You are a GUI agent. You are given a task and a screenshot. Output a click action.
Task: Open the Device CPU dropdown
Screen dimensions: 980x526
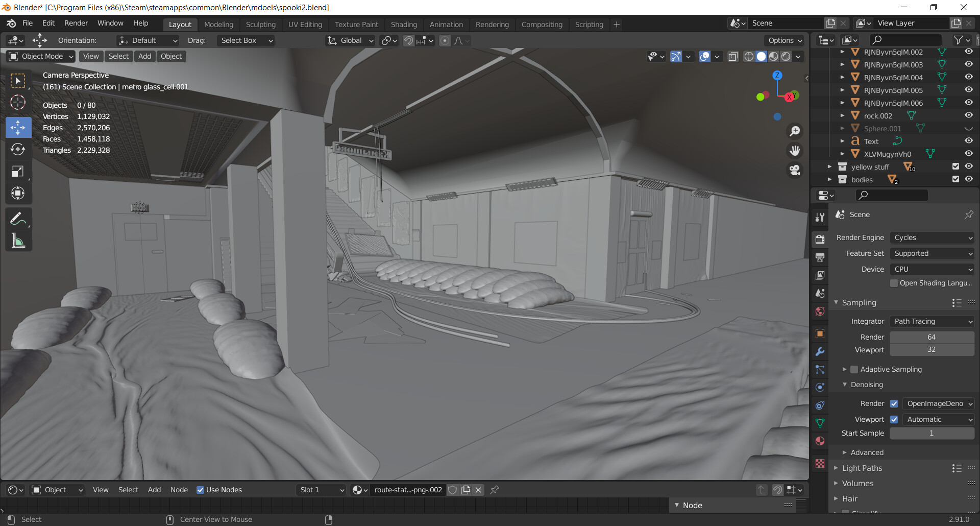[x=932, y=269]
